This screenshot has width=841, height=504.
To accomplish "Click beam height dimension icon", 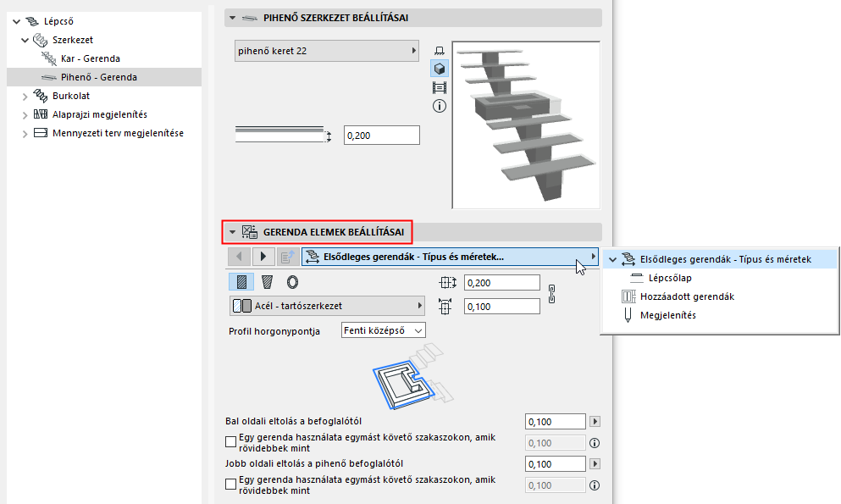I will 445,306.
